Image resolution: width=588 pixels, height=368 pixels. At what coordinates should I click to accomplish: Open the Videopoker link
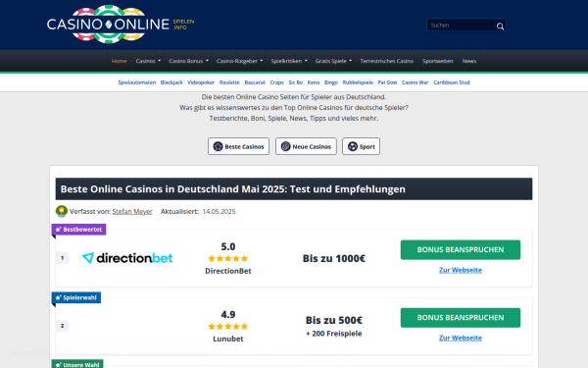201,82
